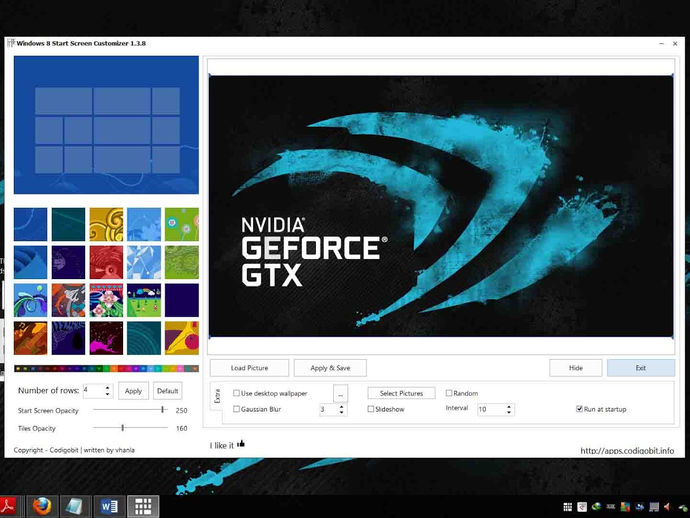Select the rainbow landscape thumbnail

click(144, 300)
